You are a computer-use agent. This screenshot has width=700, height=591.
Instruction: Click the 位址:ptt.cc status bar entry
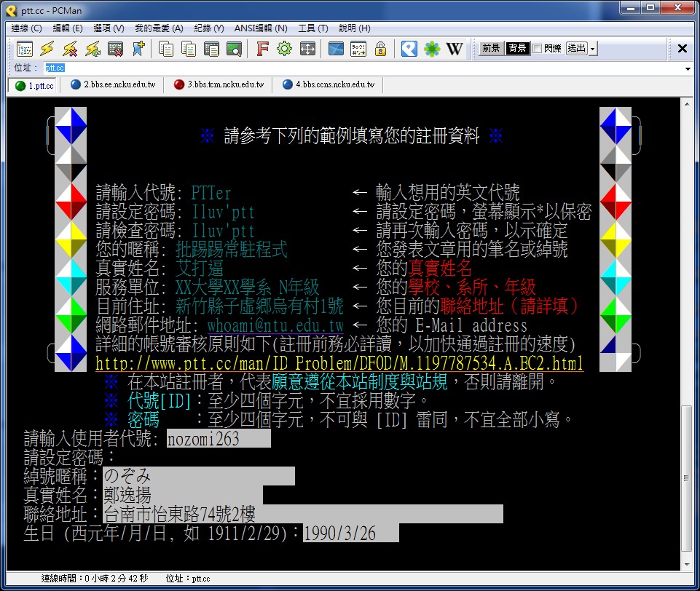point(188,579)
